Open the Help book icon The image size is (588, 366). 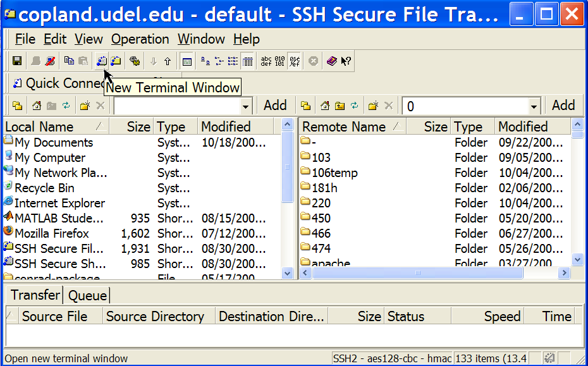pos(331,61)
